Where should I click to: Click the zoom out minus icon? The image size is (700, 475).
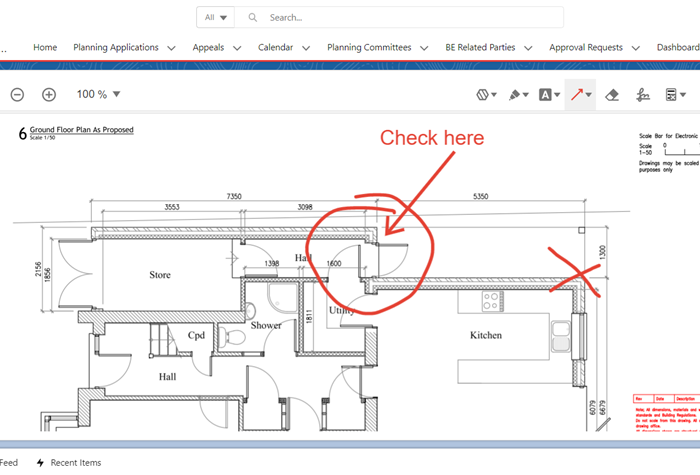(17, 94)
